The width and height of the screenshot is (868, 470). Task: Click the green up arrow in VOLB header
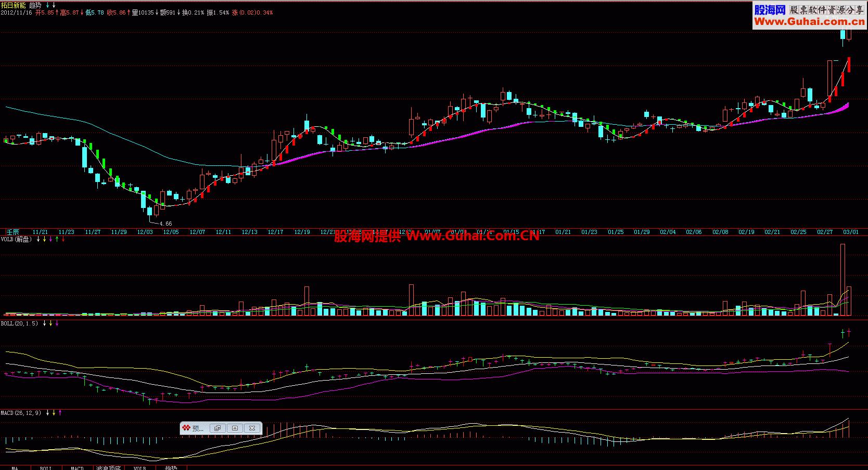click(56, 239)
